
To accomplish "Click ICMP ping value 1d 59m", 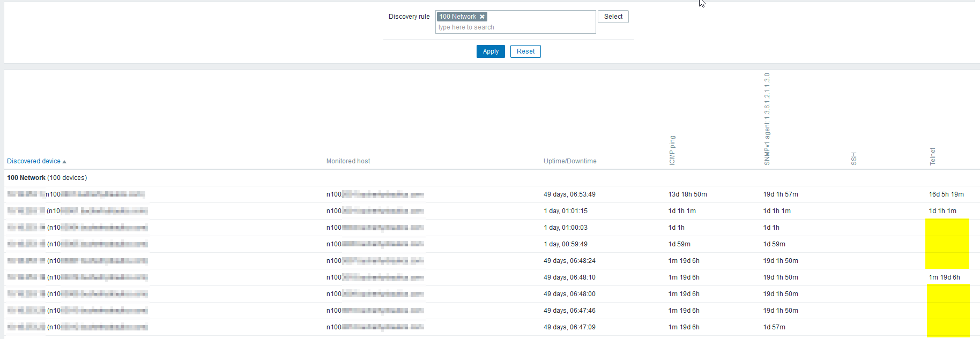I will pos(679,244).
